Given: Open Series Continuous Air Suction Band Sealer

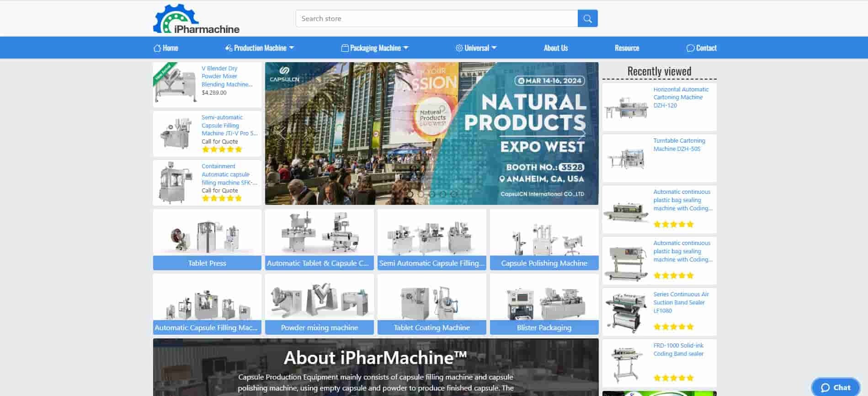Looking at the screenshot, I should point(681,302).
